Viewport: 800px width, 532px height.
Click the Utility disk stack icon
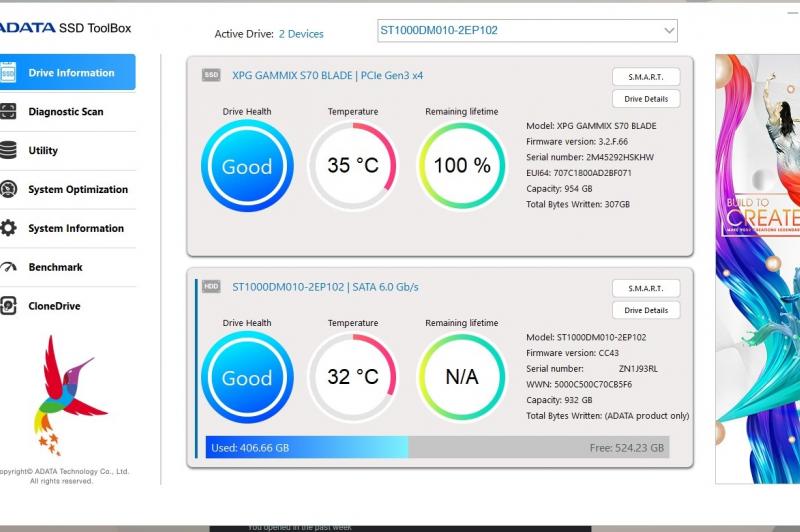point(9,151)
